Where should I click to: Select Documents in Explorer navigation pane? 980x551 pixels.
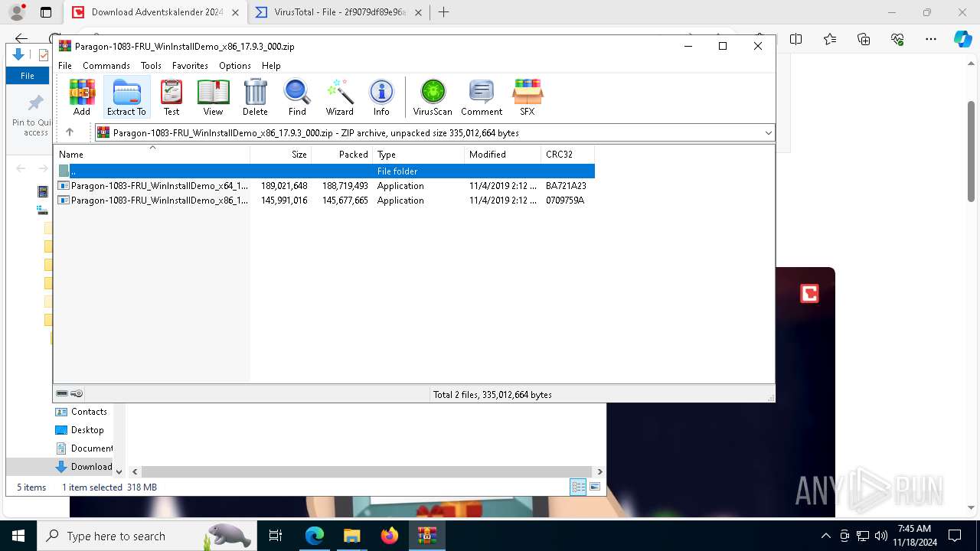click(x=84, y=448)
